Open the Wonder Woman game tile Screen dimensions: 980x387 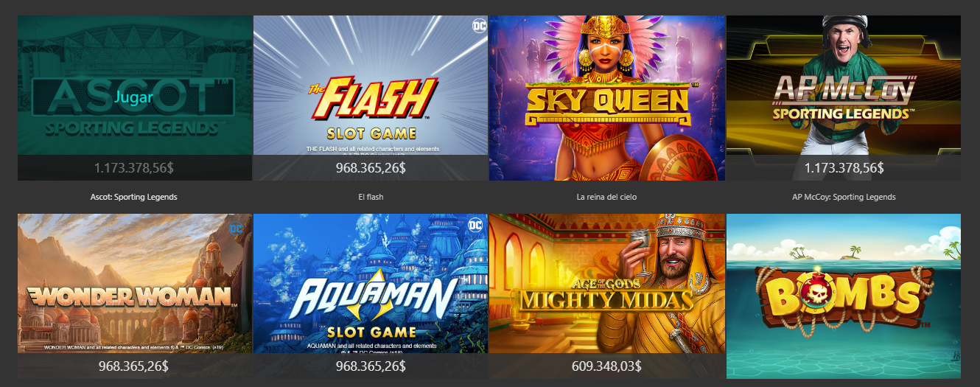(x=135, y=296)
